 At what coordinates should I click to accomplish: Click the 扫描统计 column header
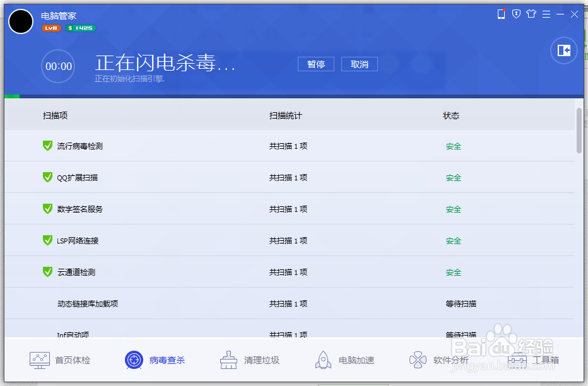(285, 115)
